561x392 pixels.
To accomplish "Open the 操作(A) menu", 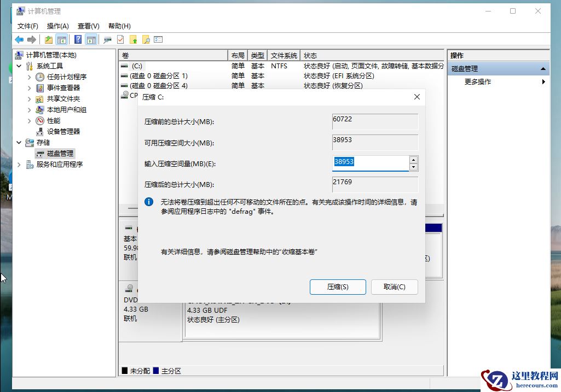I will tap(58, 26).
